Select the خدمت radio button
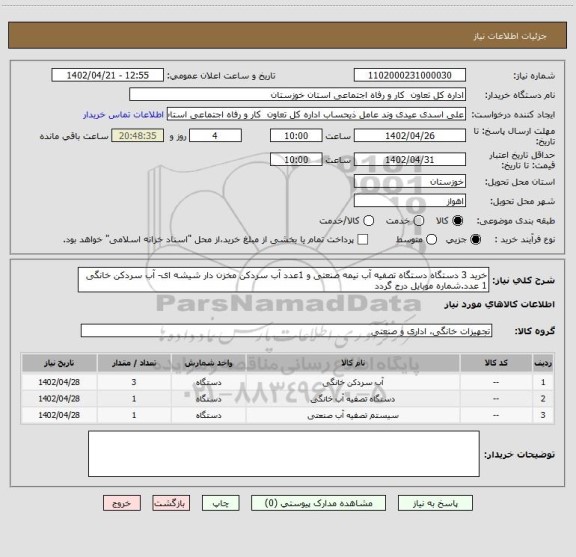 pos(419,221)
